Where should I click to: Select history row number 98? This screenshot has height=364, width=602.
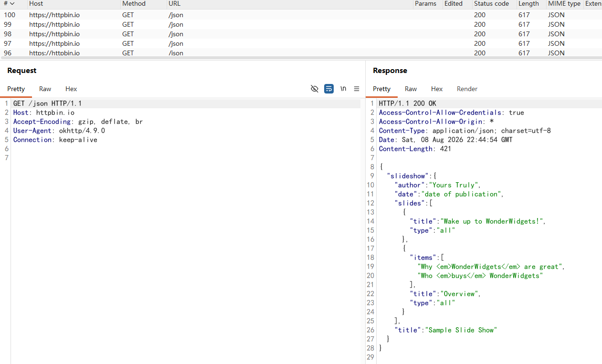click(x=301, y=34)
